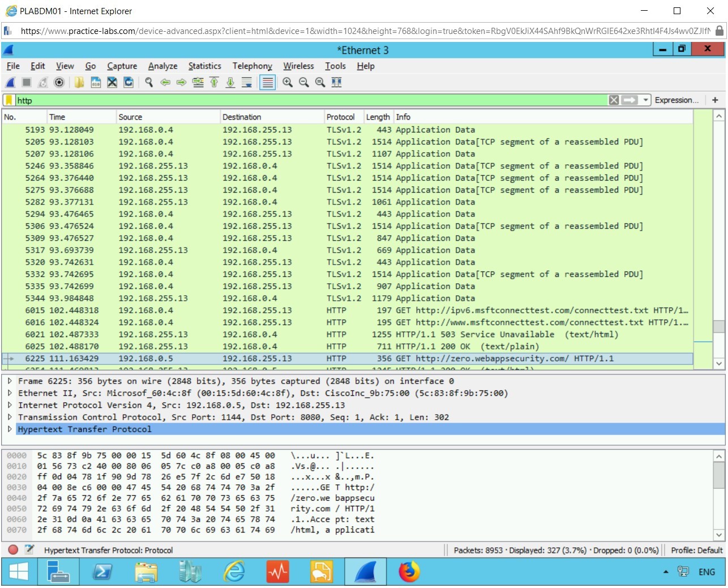This screenshot has width=728, height=588.
Task: Zoom out the packet text
Action: tap(304, 83)
